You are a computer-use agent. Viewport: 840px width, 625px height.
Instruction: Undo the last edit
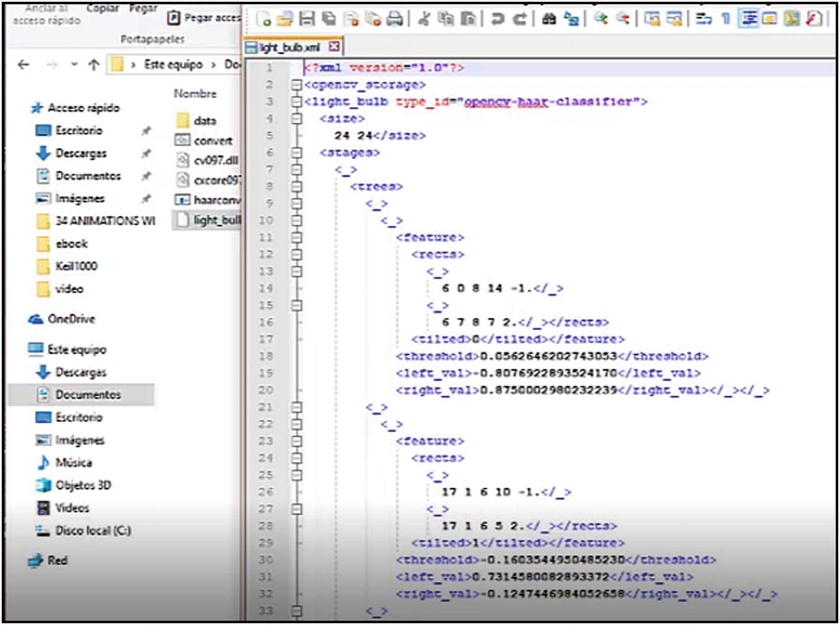pos(497,19)
